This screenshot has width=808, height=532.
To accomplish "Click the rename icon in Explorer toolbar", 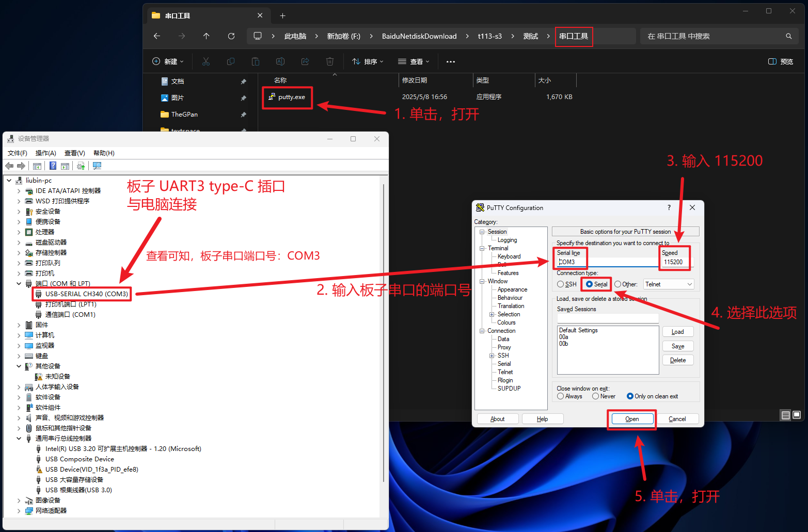I will point(280,61).
